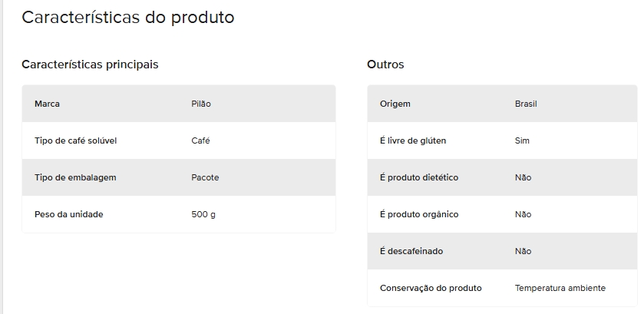Select the Café value cell
The image size is (644, 314).
[200, 140]
